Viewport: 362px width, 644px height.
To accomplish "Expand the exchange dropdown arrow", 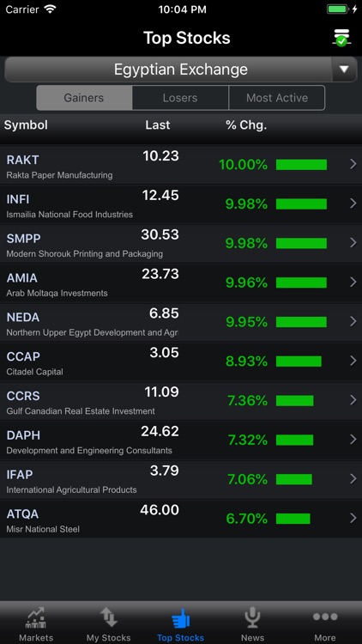I will (x=344, y=69).
